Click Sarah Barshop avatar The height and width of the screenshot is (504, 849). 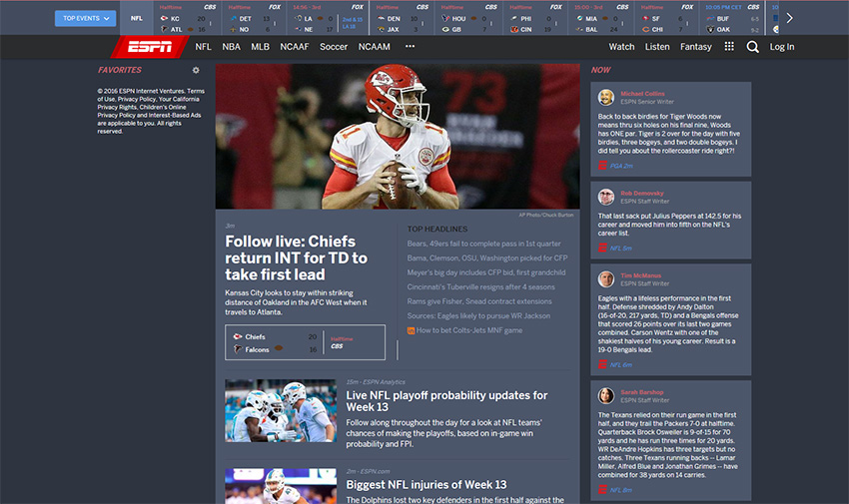tap(606, 396)
